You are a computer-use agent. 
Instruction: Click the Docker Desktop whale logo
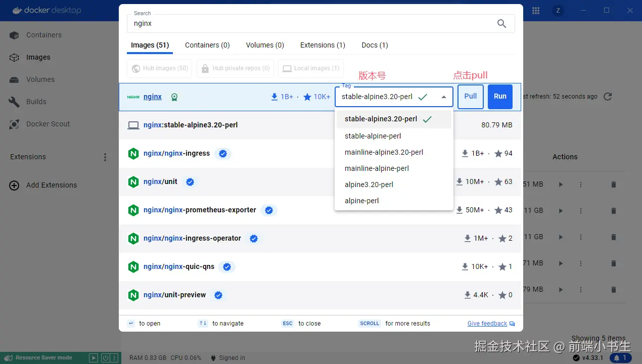coord(16,10)
